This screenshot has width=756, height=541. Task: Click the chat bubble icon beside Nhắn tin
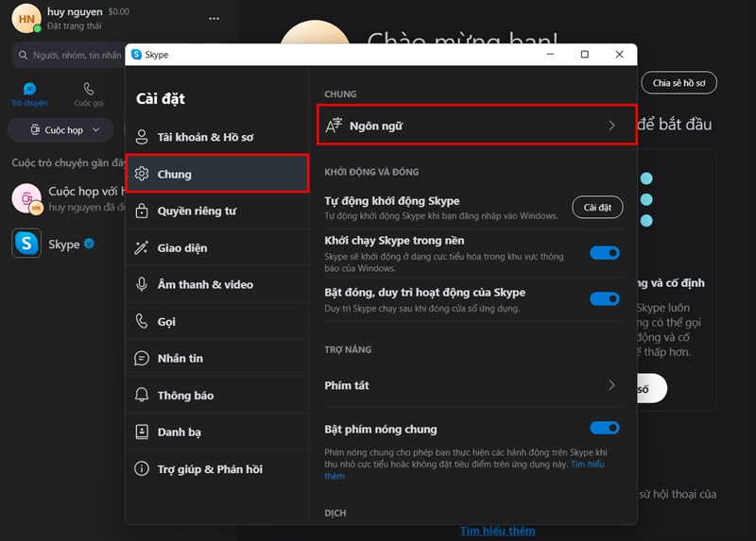point(141,358)
